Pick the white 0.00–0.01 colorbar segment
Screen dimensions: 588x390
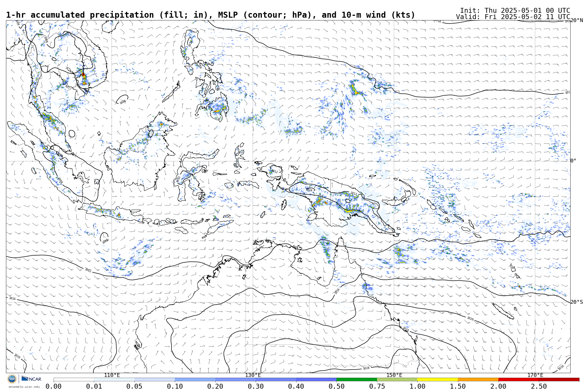pyautogui.click(x=74, y=379)
